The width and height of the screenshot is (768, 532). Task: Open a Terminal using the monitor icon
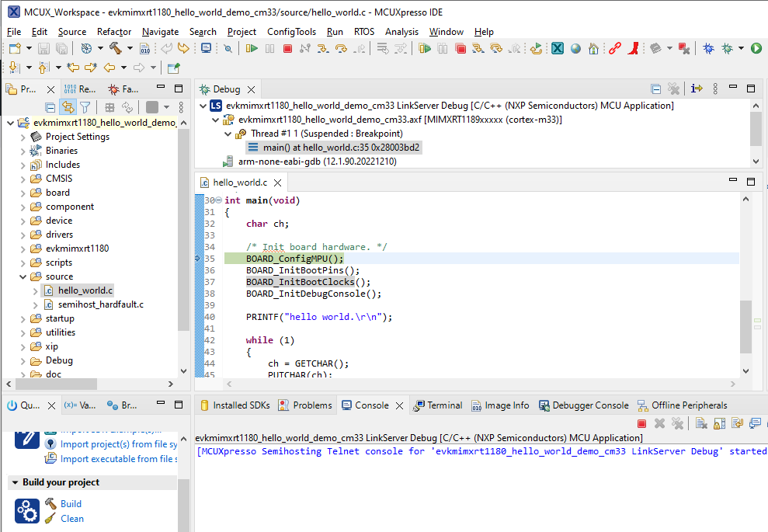click(x=205, y=48)
